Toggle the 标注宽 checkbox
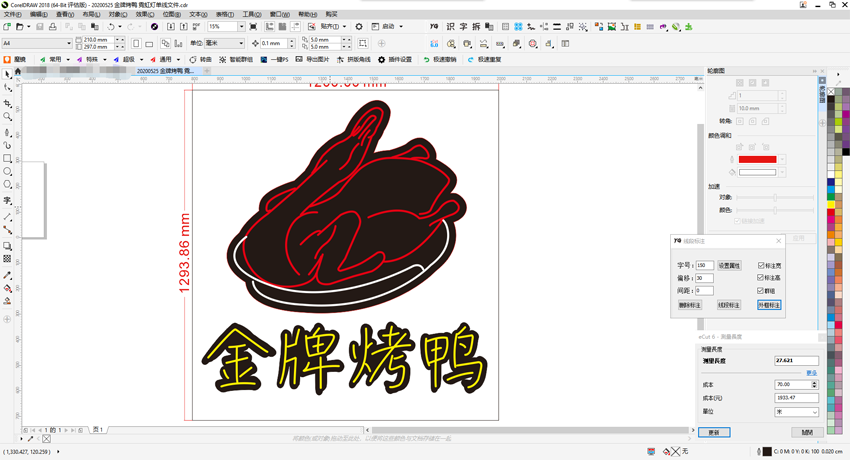Screen dimensions: 850x460 click(761, 266)
